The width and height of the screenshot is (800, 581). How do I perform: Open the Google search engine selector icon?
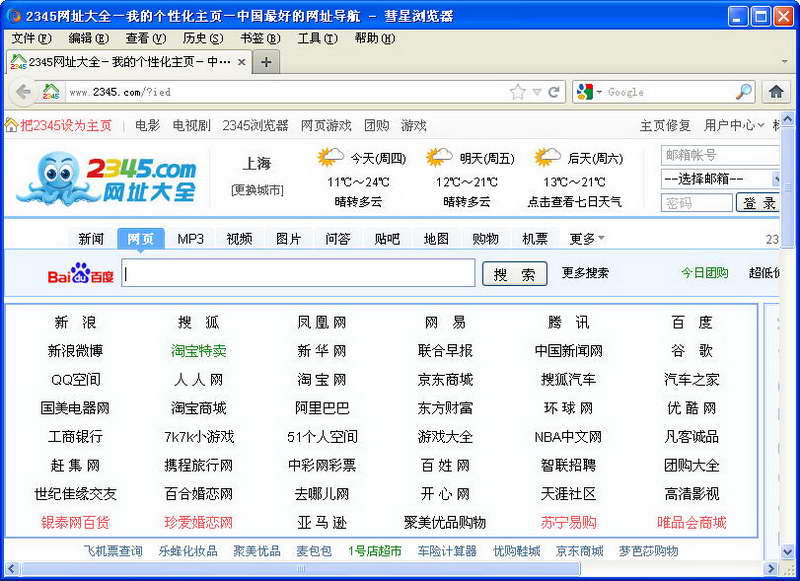[x=588, y=92]
